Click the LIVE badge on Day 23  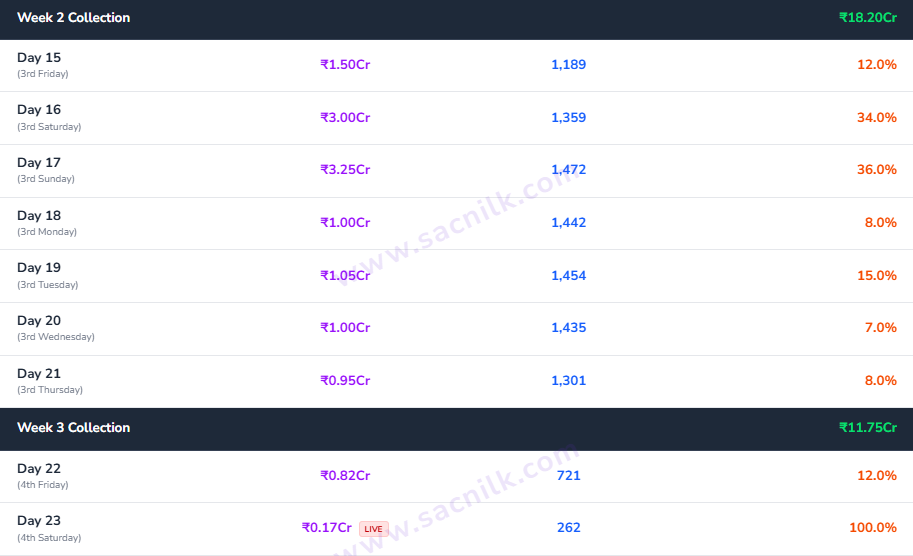[x=373, y=529]
